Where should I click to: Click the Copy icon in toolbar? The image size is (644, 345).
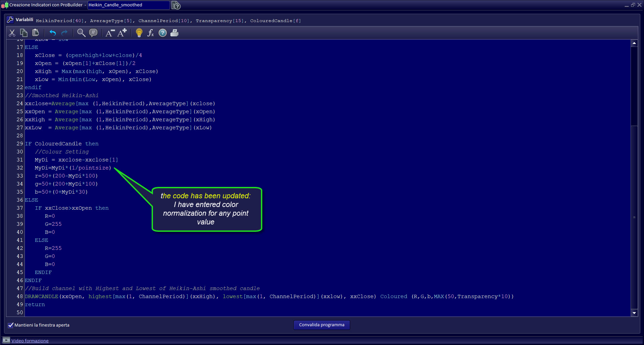pos(24,33)
